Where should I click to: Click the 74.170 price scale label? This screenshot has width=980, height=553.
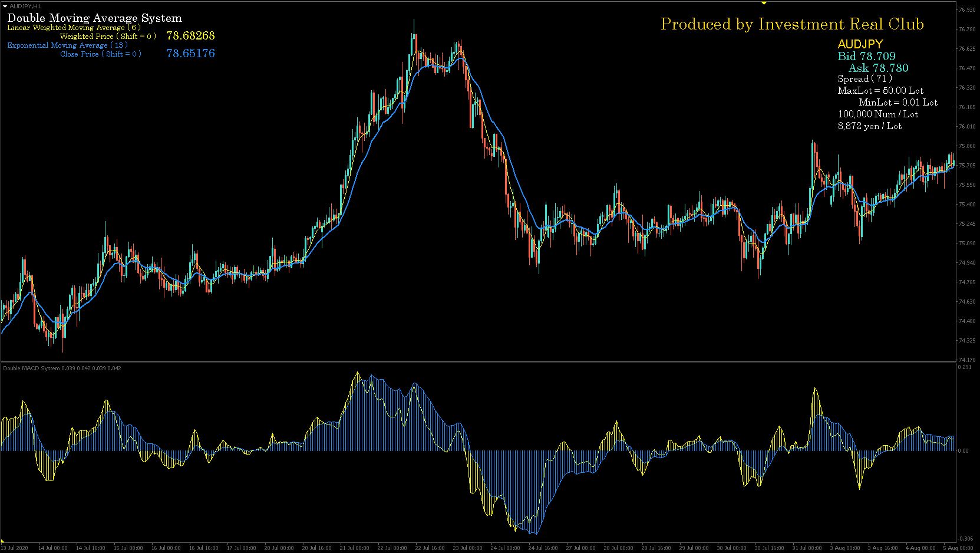pyautogui.click(x=966, y=360)
